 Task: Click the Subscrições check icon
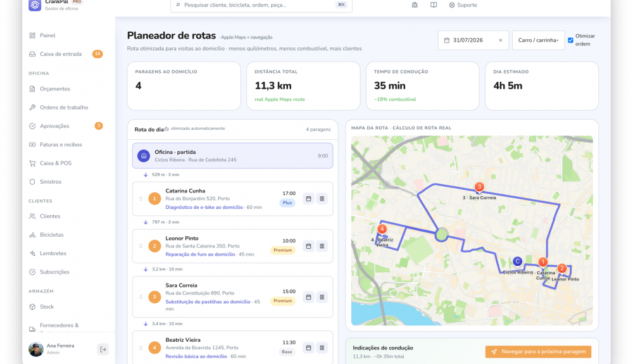[32, 272]
